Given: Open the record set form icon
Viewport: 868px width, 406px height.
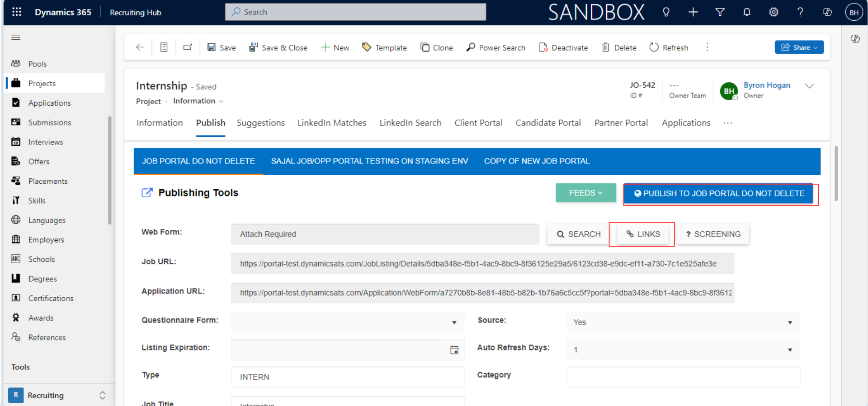Looking at the screenshot, I should coord(164,47).
